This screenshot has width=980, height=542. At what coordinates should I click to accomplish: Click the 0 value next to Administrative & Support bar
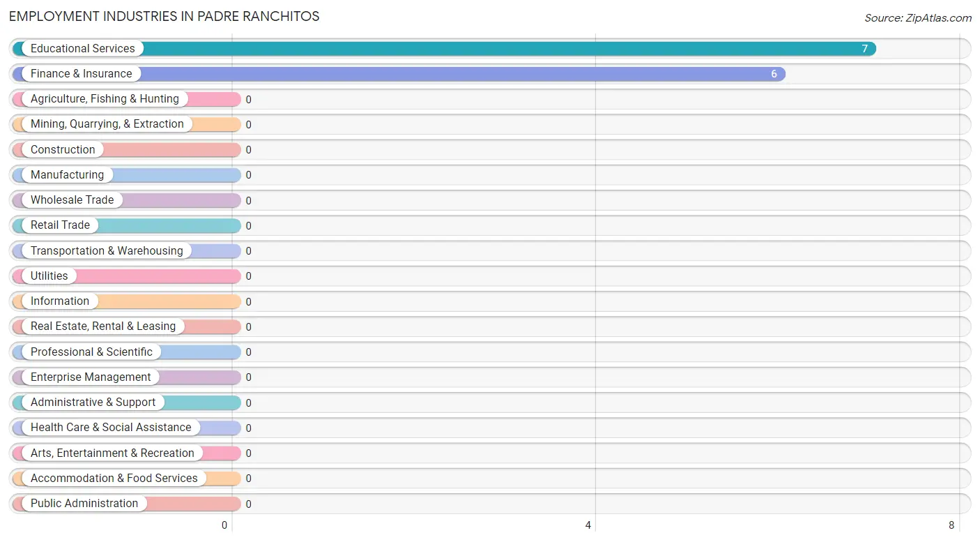pos(248,402)
